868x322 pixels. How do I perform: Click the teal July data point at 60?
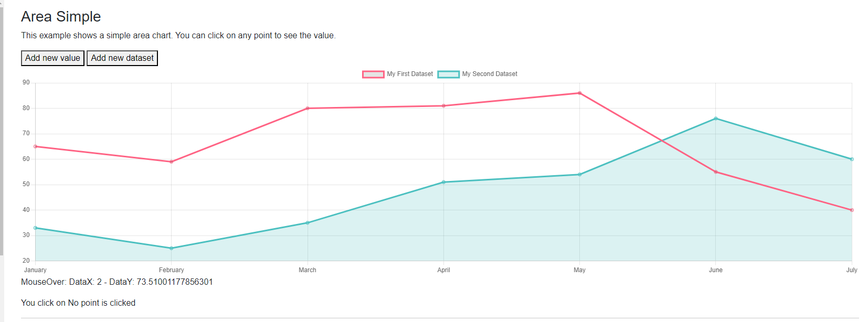click(852, 159)
